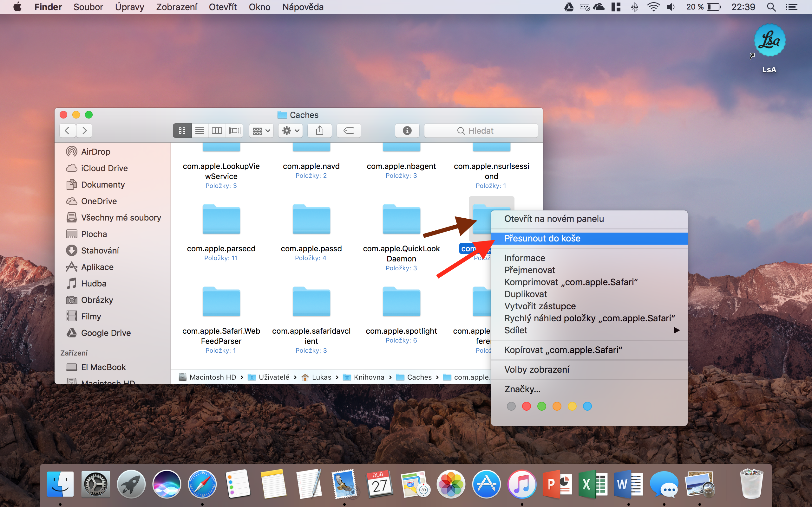Image resolution: width=812 pixels, height=507 pixels.
Task: Switch Finder to list view
Action: click(200, 131)
